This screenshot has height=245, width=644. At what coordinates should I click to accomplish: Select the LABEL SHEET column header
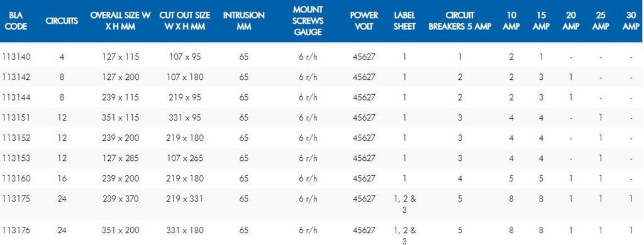pyautogui.click(x=404, y=21)
